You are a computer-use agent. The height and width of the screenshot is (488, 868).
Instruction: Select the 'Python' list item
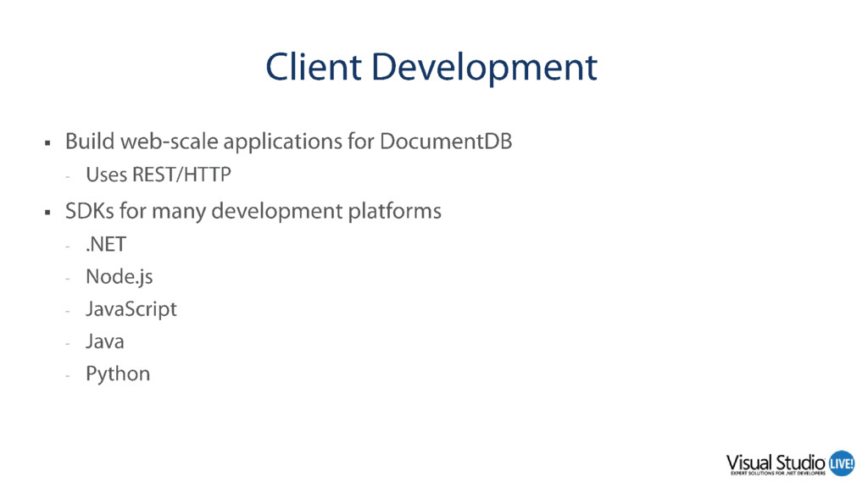tap(118, 374)
